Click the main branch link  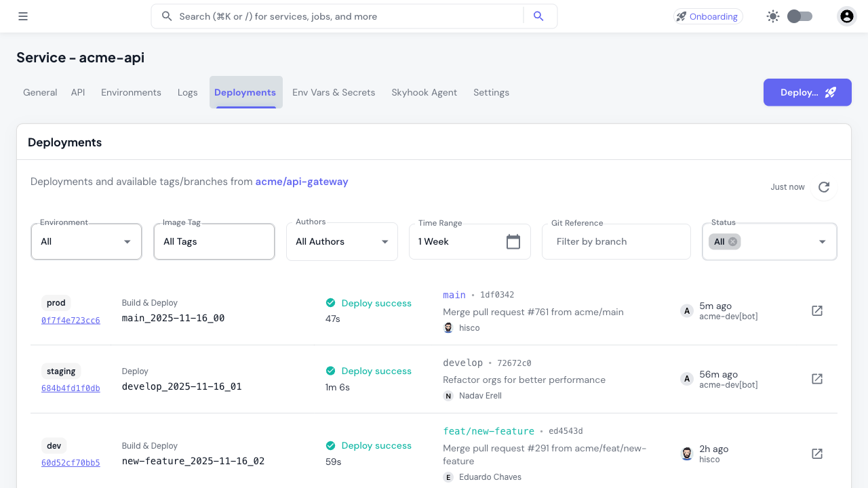(x=454, y=294)
